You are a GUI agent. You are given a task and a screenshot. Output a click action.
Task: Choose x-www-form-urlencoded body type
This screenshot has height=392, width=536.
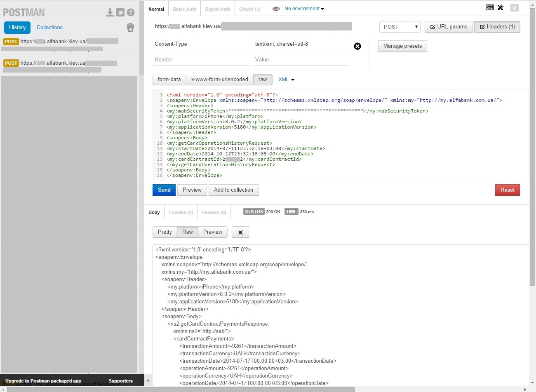click(220, 80)
